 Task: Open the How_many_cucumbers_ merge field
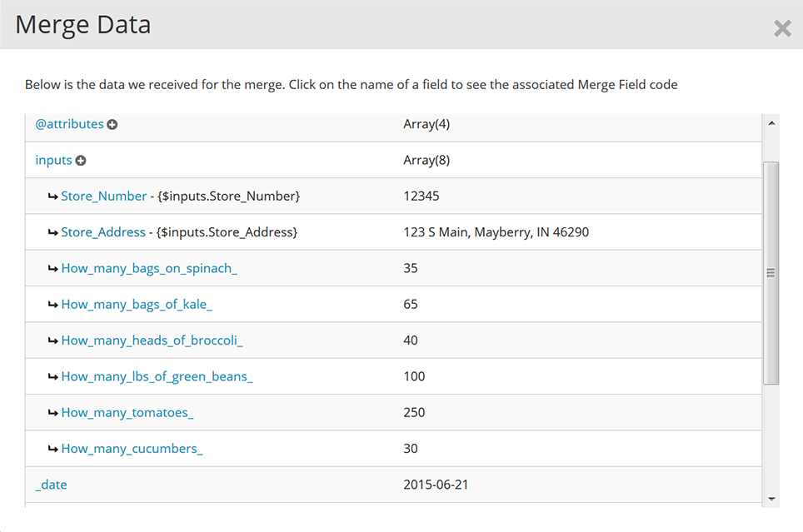(132, 449)
